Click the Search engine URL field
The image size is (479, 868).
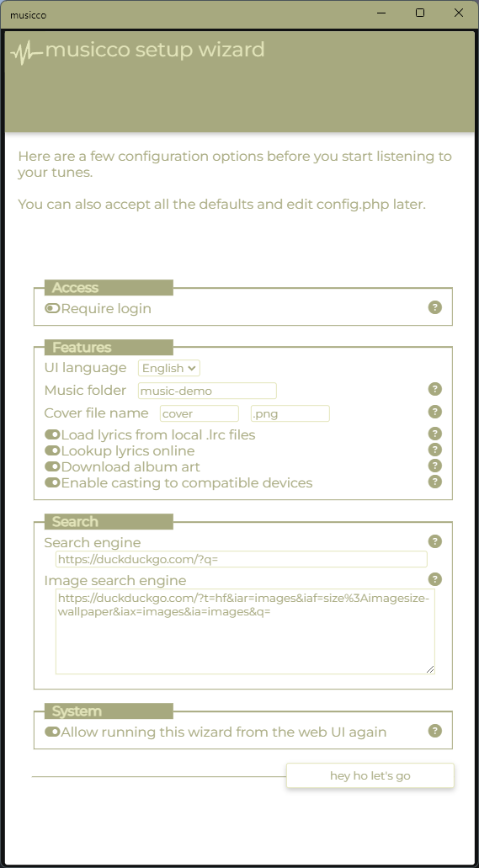coord(242,559)
